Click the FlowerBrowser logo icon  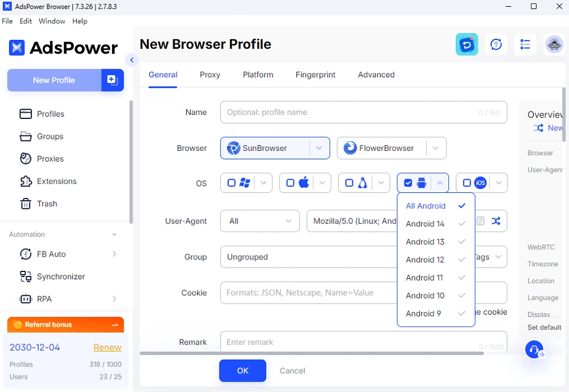(350, 148)
